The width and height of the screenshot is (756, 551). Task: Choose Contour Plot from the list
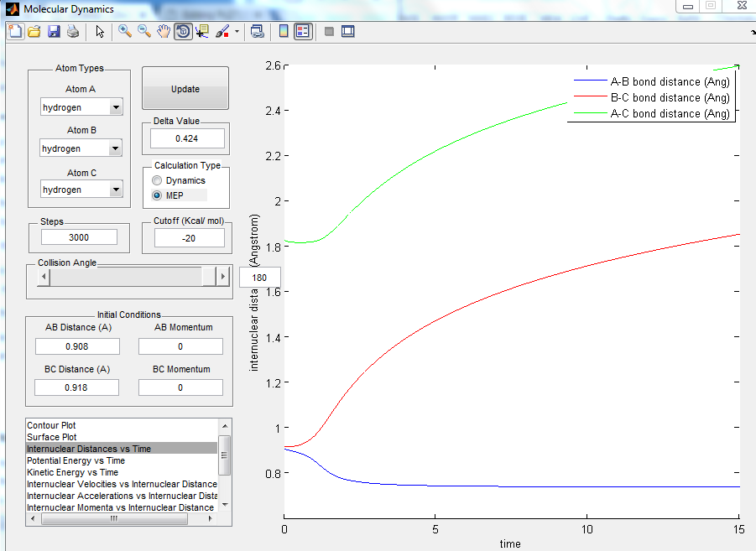click(x=51, y=425)
